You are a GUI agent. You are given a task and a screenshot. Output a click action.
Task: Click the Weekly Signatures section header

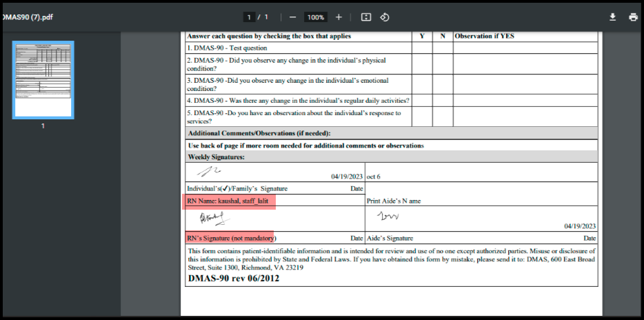pyautogui.click(x=216, y=157)
